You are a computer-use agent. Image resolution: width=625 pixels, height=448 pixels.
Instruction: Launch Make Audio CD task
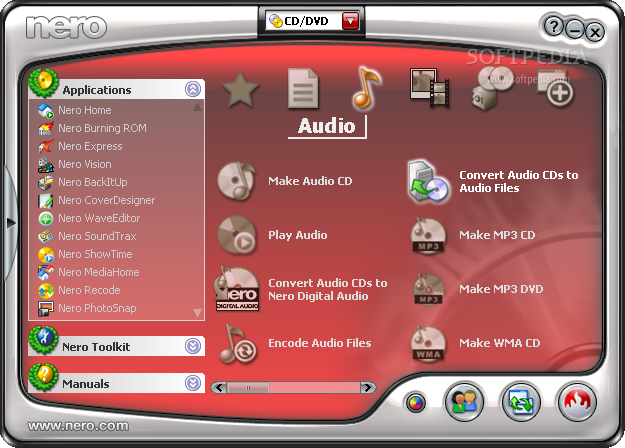(x=310, y=181)
